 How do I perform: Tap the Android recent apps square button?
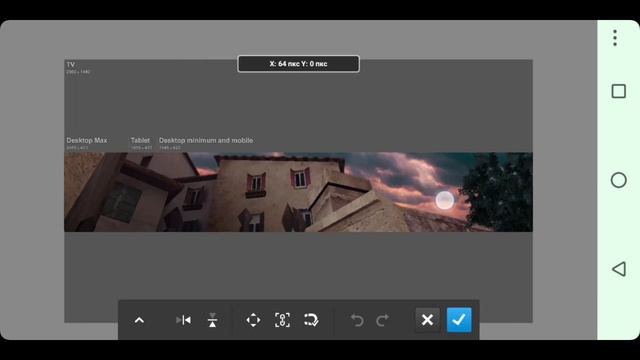click(619, 91)
